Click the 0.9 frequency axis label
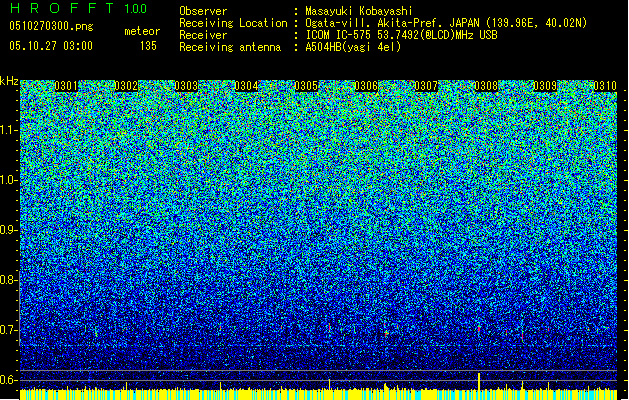This screenshot has height=400, width=629. [x=8, y=230]
